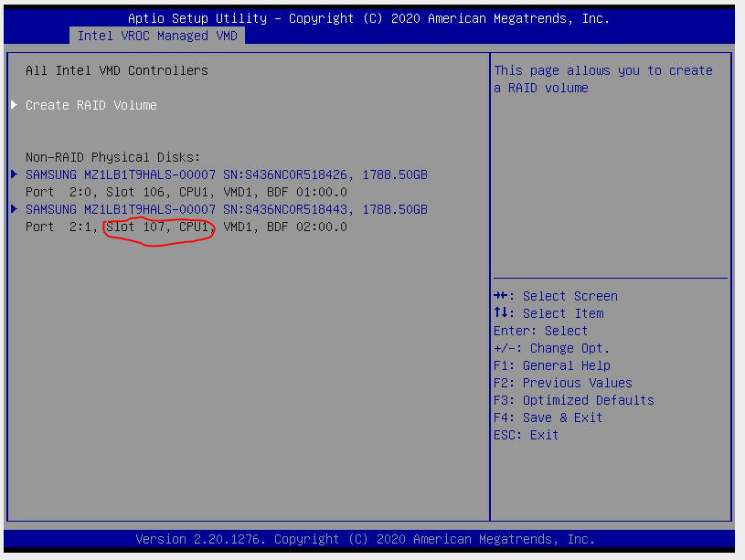Expand the first SAMSUNG MZ1LB1T9HALS disk entry
The width and height of the screenshot is (745, 560).
[226, 174]
